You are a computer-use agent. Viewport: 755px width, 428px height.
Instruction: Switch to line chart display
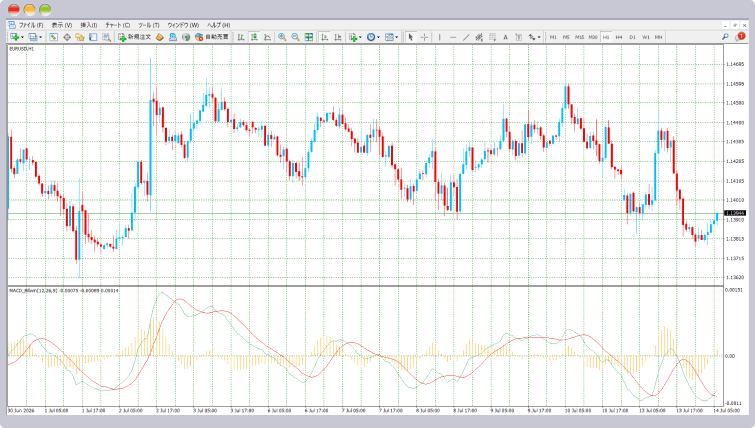click(267, 37)
